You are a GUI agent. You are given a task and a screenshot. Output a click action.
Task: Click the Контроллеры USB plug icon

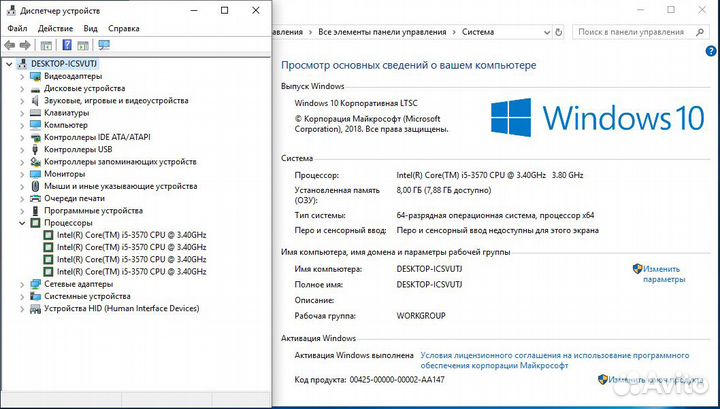(35, 150)
